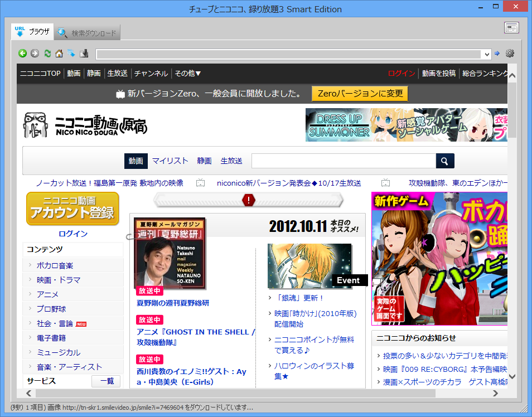Open 静画 in the black nav bar
The image size is (532, 417).
coord(94,73)
